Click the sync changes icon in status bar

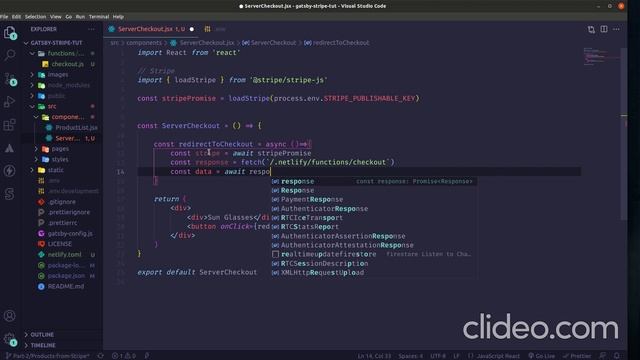click(x=100, y=356)
